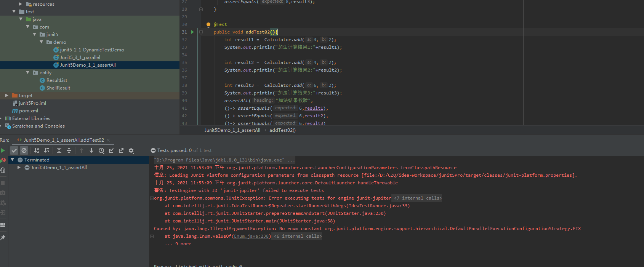
Task: Expand all nodes in test tree
Action: (59, 150)
